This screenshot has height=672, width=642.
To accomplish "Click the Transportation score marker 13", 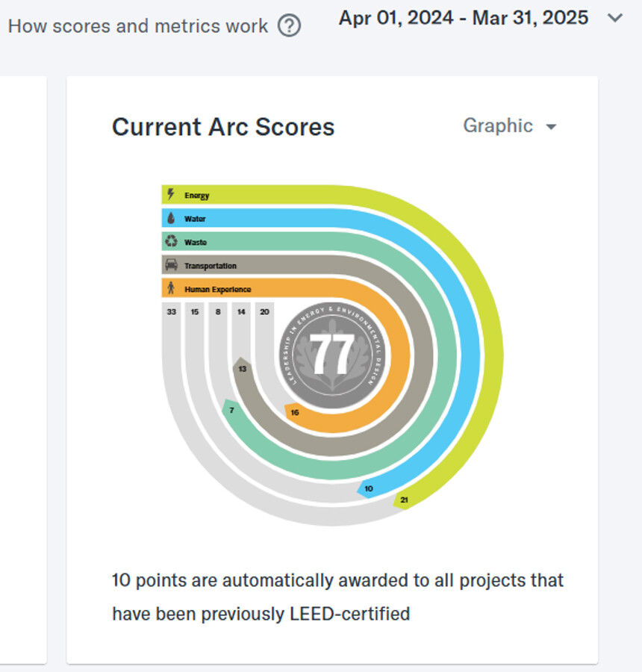I will (243, 369).
